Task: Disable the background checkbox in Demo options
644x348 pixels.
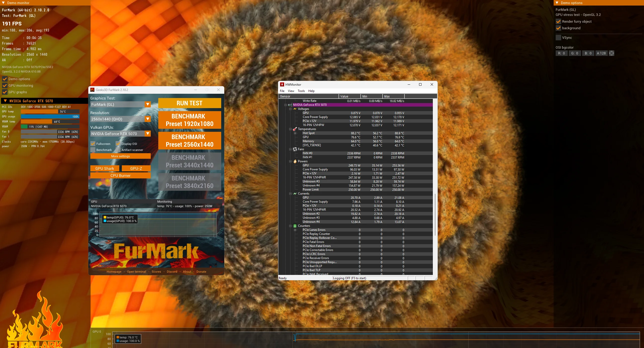Action: coord(558,28)
